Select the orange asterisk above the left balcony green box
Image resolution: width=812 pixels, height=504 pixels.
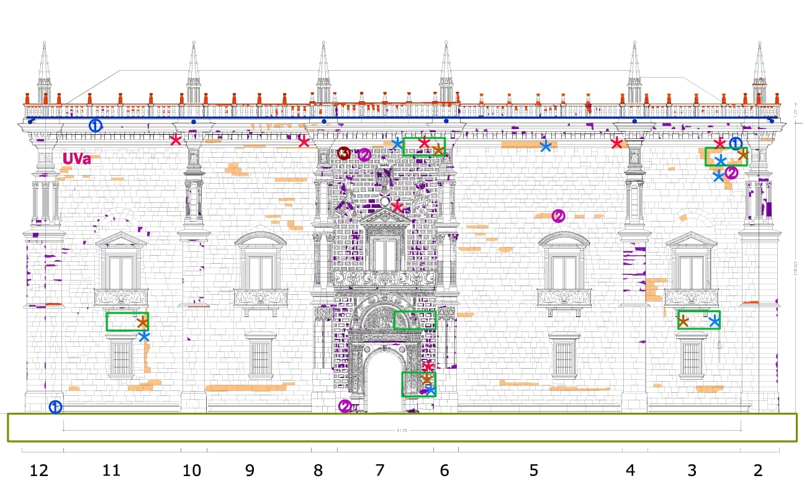[143, 322]
